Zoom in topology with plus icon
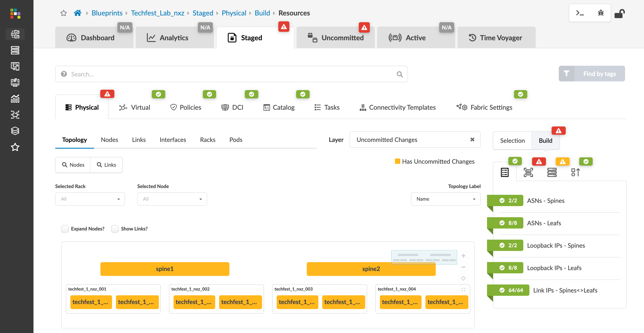The image size is (644, 333). [x=463, y=256]
